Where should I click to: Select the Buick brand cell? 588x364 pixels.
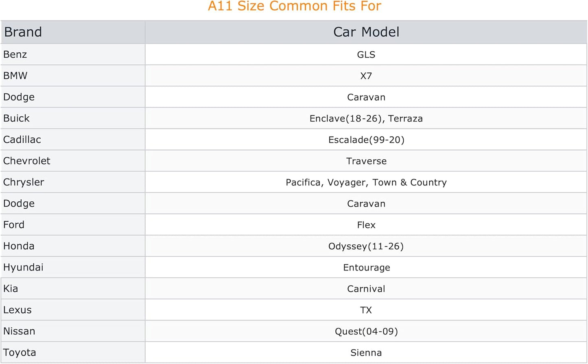73,118
